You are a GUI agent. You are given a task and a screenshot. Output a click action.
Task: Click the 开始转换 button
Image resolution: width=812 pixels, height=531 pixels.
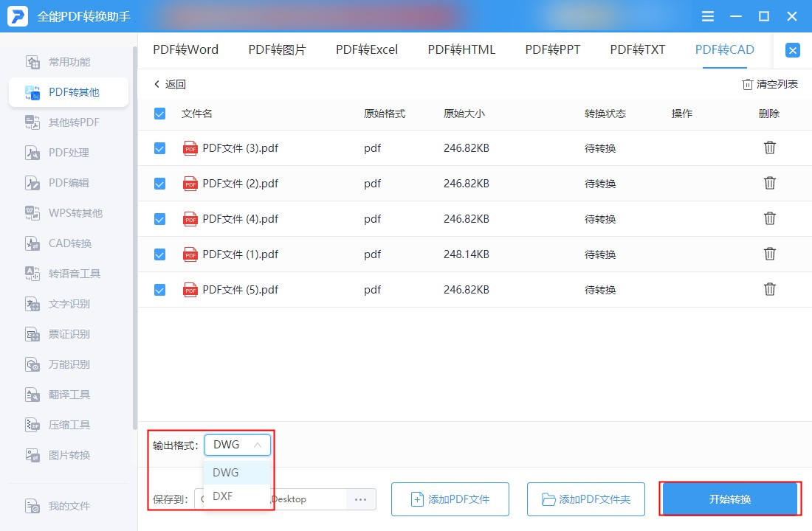(729, 499)
